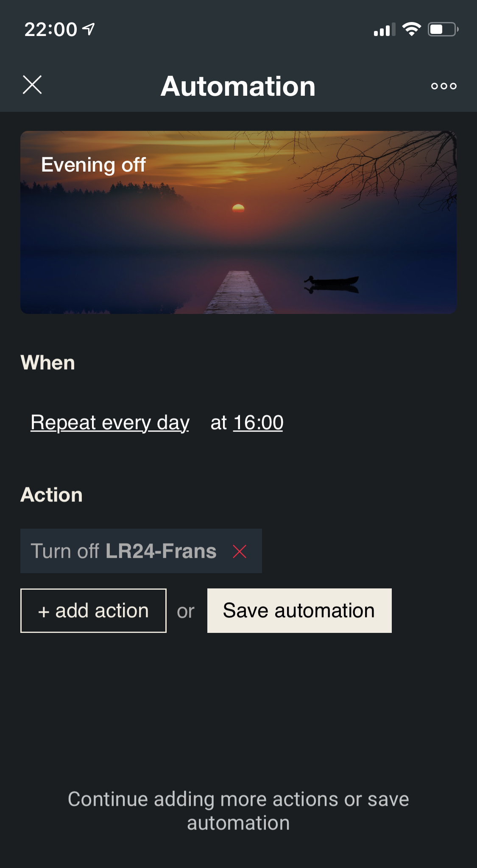477x868 pixels.
Task: Tap the location arrow in status bar
Action: pos(89,29)
